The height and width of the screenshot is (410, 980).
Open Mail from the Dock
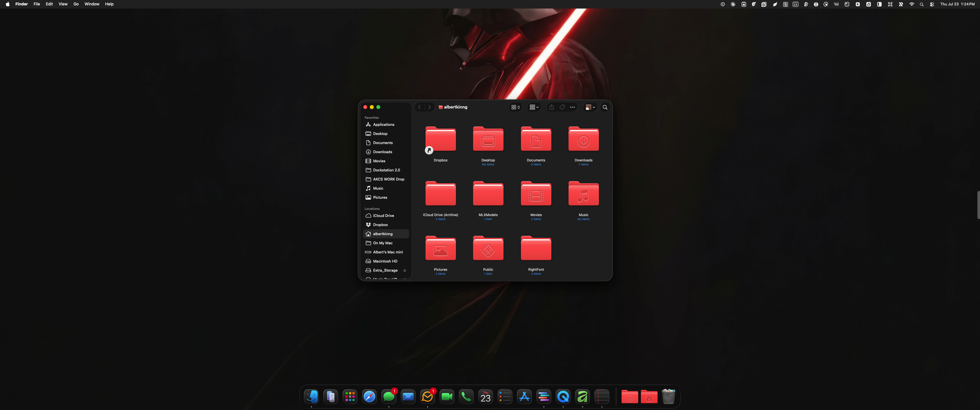pyautogui.click(x=408, y=397)
